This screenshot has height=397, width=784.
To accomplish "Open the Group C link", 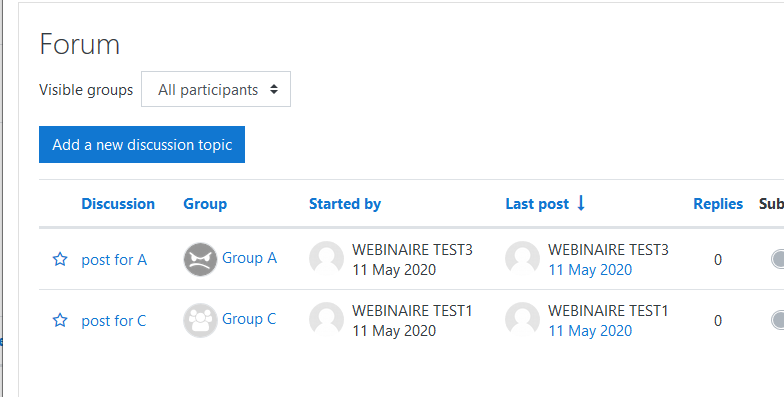I will (249, 318).
